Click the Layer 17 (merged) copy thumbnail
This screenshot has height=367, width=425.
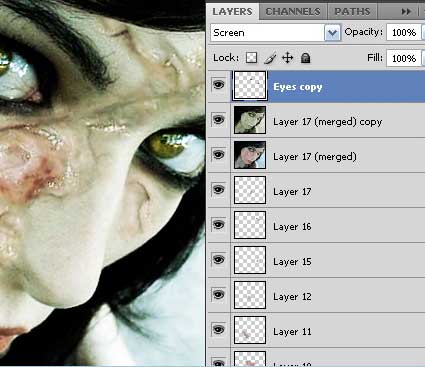click(250, 120)
